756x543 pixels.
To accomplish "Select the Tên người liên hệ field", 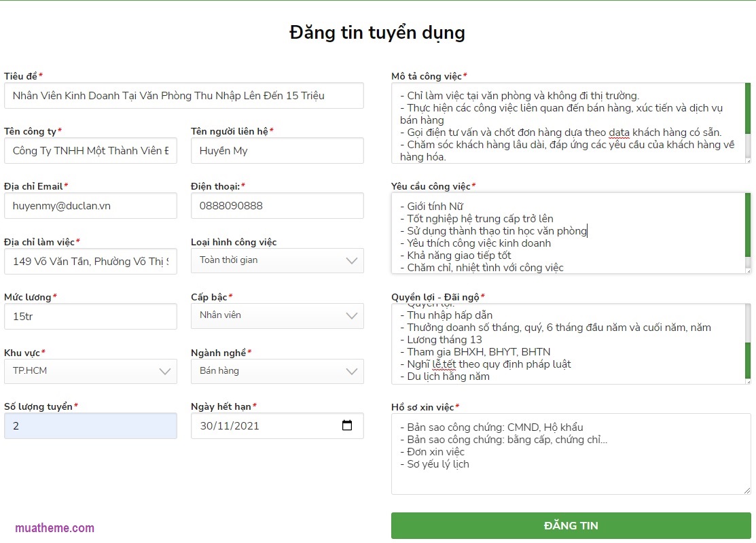I will pyautogui.click(x=277, y=151).
